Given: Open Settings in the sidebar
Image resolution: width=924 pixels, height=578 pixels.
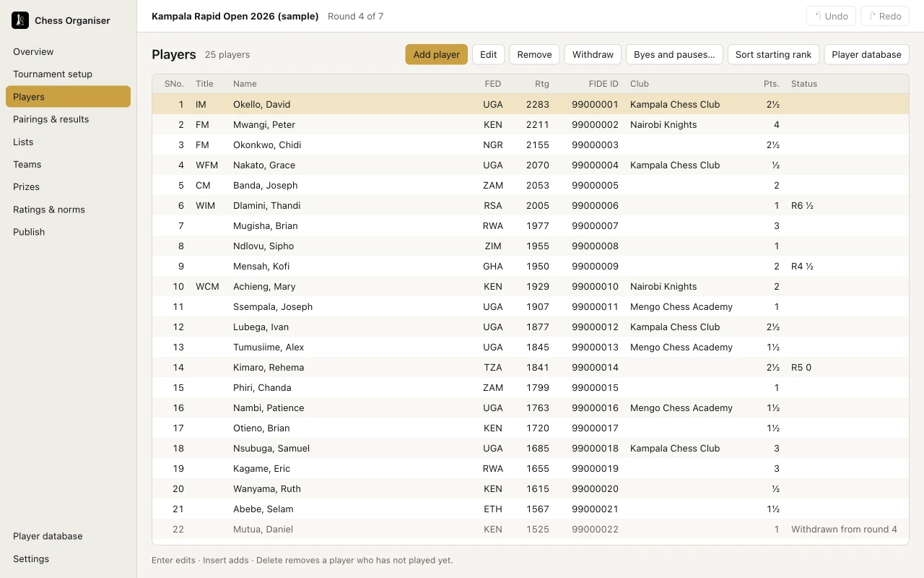Looking at the screenshot, I should (68, 558).
